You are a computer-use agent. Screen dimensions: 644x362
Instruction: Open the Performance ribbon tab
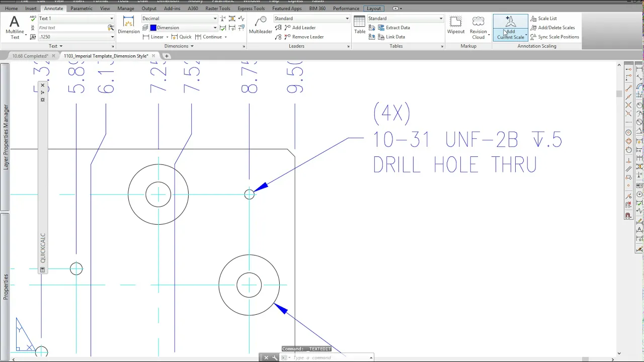[x=346, y=9]
